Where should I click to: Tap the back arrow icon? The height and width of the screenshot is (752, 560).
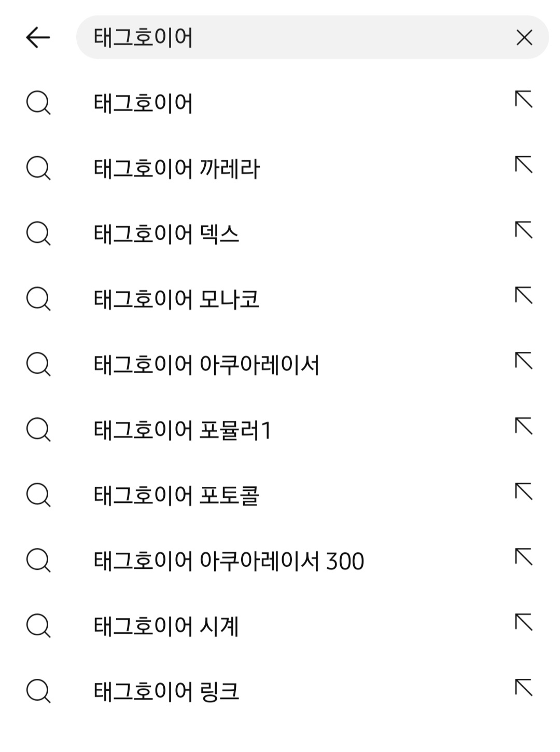click(x=38, y=37)
